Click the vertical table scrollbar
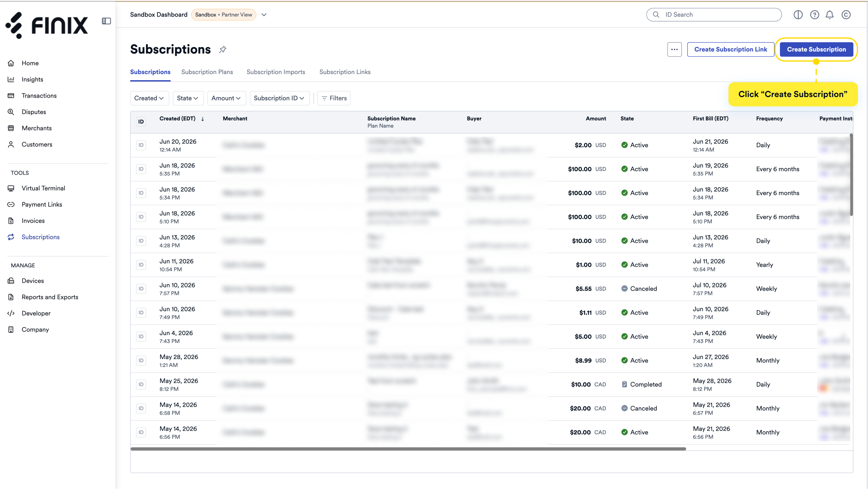868x490 pixels. coord(851,175)
